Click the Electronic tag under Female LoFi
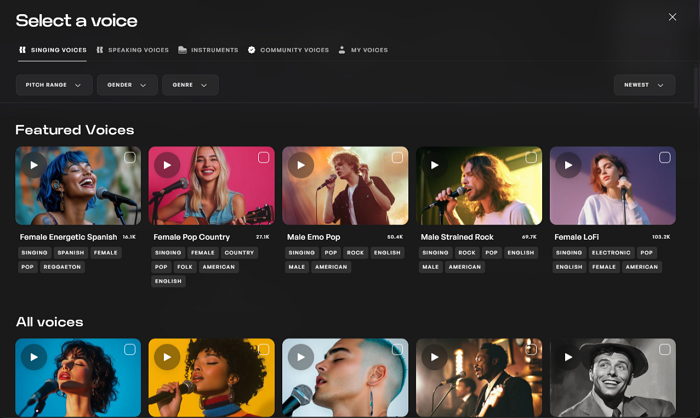Screen dimensions: 700x418 [x=610, y=253]
